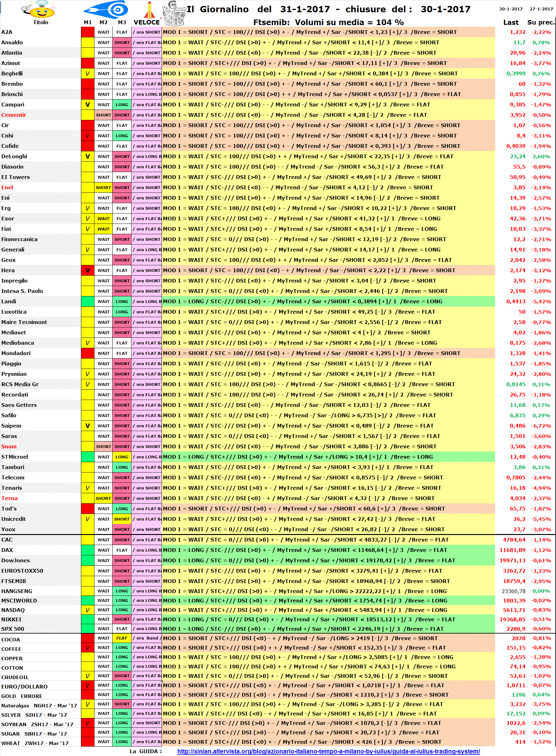
Task: Click the RCS Media Gr last price 0,8145
Action: tap(516, 384)
